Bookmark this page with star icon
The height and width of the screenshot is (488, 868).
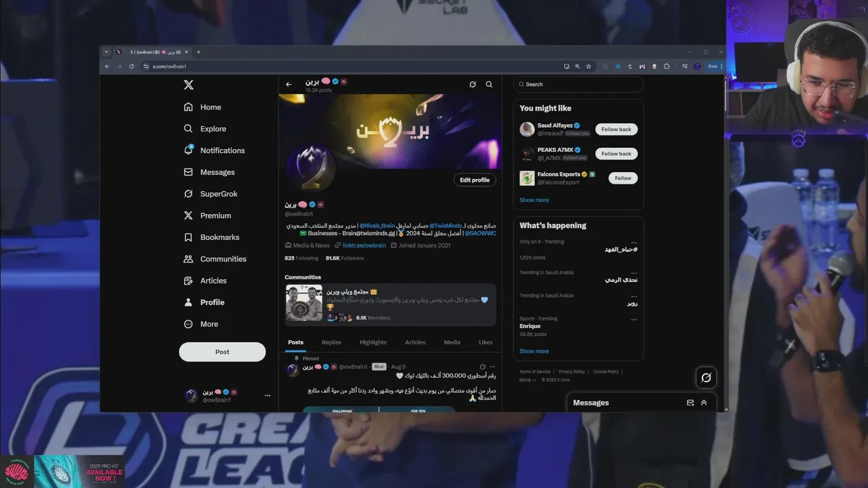click(588, 66)
